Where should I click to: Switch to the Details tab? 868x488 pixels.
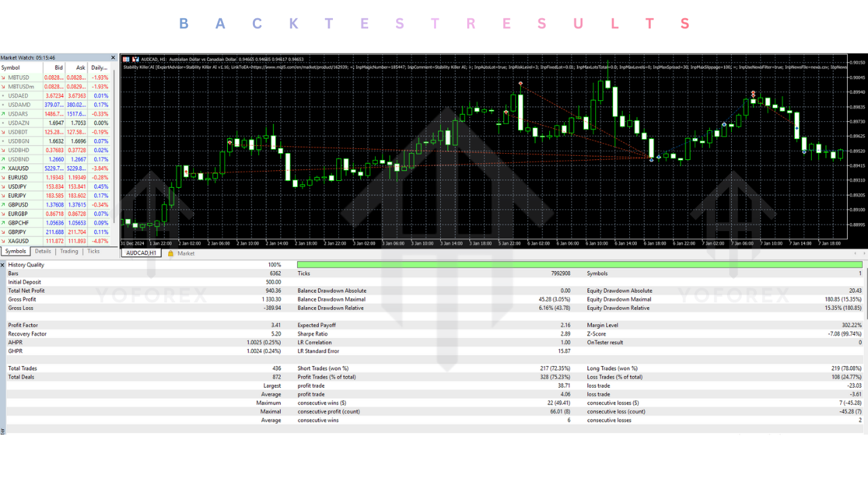coord(43,251)
